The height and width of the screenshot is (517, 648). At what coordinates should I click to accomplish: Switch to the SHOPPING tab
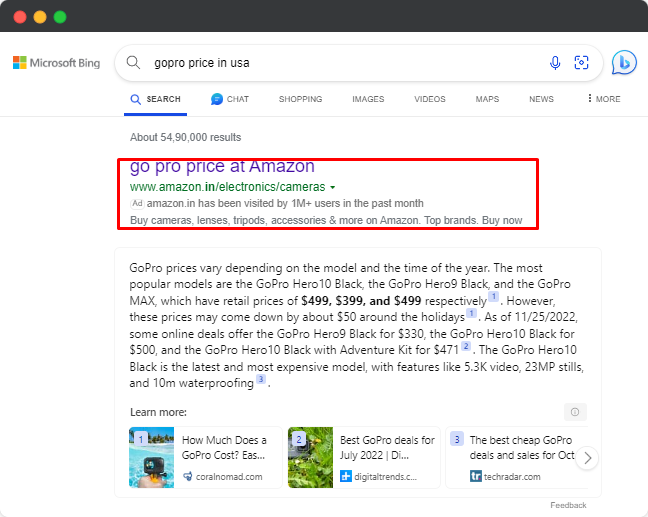coord(300,99)
